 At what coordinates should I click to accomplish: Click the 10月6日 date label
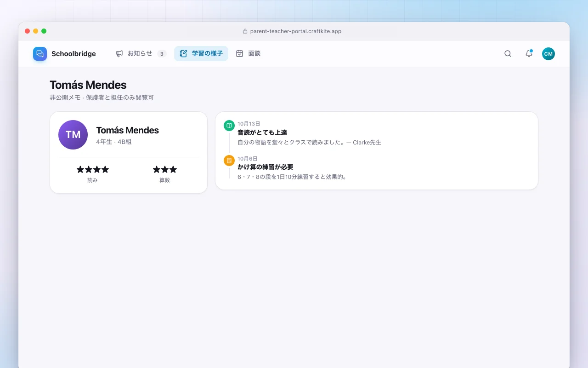(x=248, y=158)
